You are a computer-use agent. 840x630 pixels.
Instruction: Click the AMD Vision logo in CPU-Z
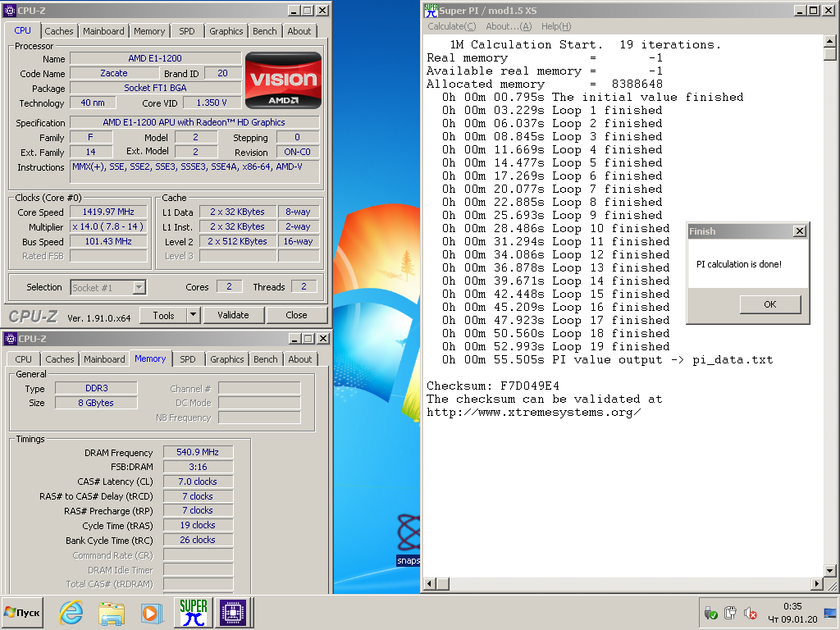[283, 80]
